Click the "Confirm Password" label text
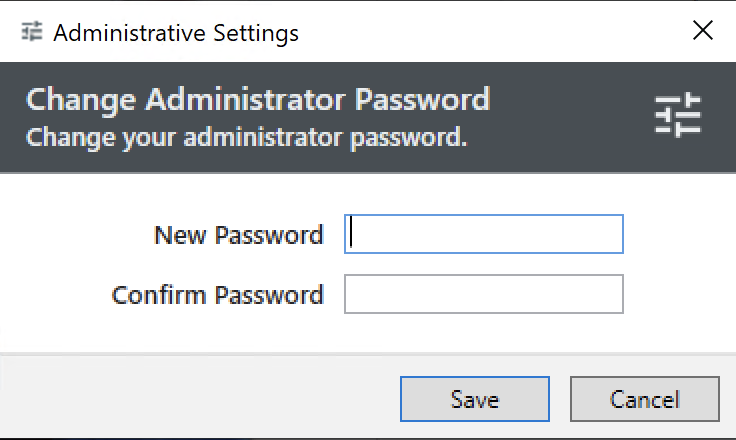This screenshot has width=736, height=440. coord(218,295)
